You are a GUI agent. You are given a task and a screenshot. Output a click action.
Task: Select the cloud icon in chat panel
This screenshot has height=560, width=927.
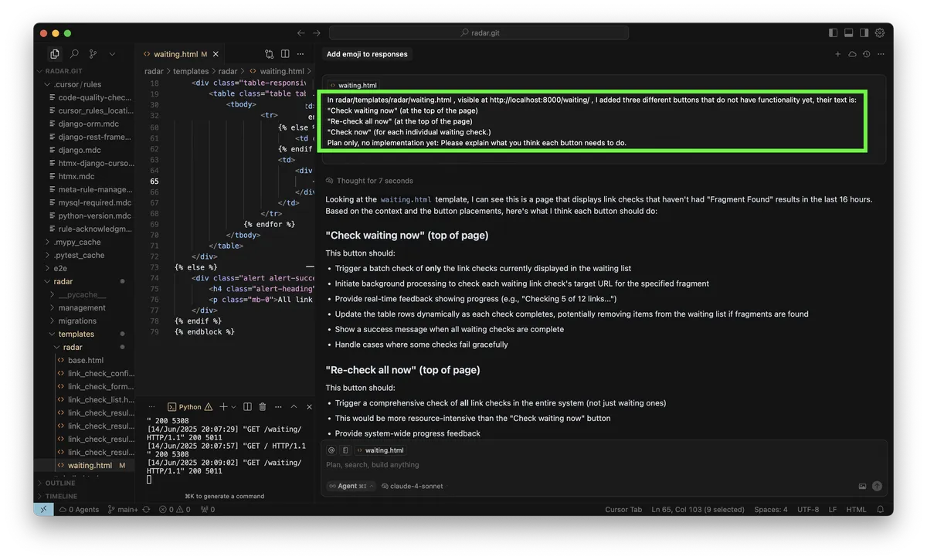tap(852, 53)
